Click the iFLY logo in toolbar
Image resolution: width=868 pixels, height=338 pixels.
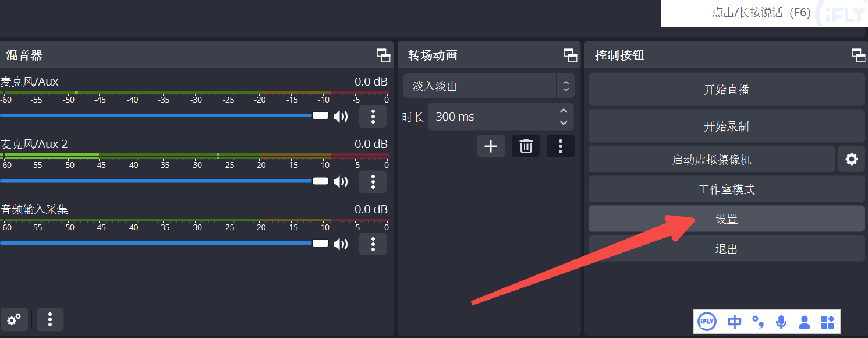[x=707, y=321]
